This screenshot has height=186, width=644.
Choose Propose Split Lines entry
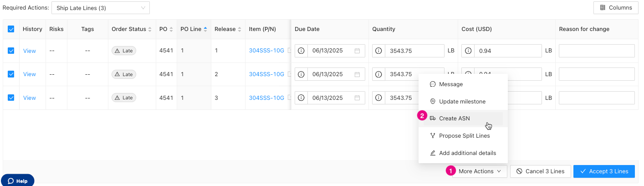(x=463, y=135)
